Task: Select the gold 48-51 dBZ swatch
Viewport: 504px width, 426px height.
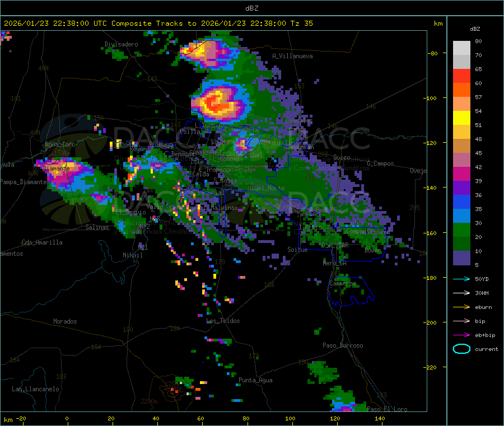Action: point(461,132)
